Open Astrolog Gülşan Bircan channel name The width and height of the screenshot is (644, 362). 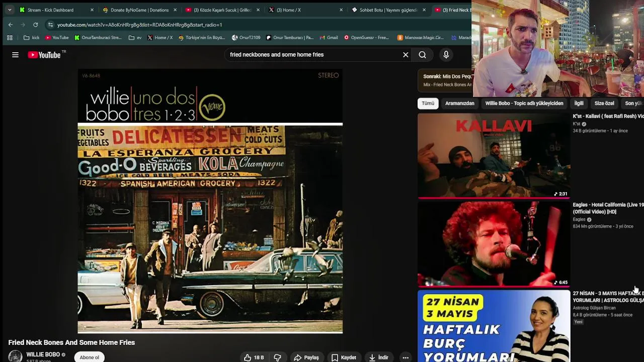(x=594, y=308)
